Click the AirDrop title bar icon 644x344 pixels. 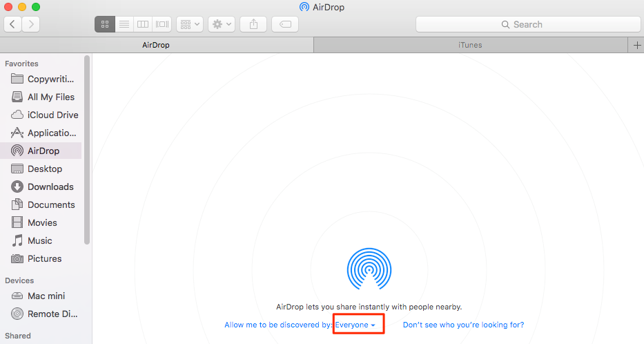(x=304, y=7)
